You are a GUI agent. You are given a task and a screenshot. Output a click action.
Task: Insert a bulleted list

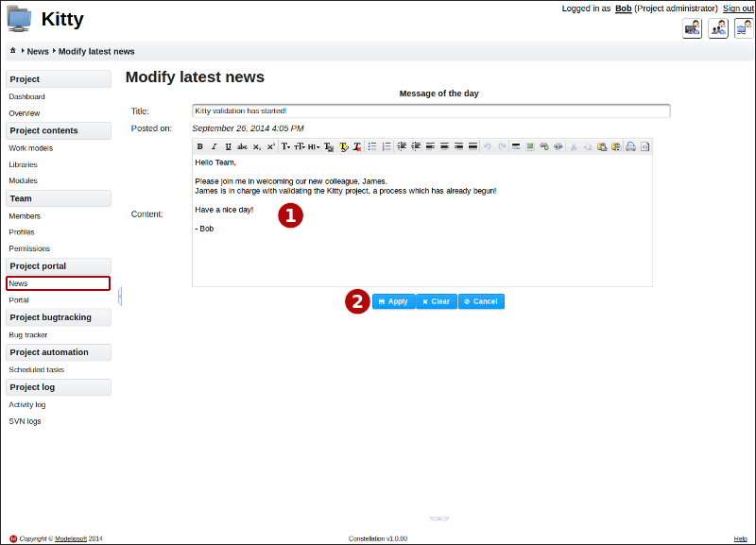(372, 146)
